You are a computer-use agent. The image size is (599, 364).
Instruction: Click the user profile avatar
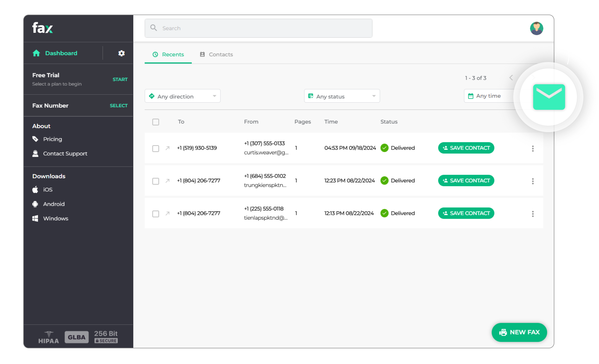coord(536,28)
